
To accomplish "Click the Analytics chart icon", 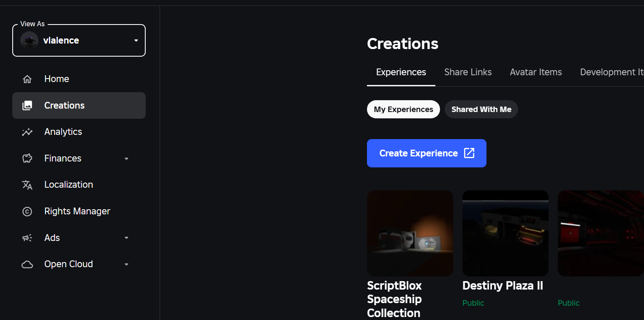I will coord(27,132).
